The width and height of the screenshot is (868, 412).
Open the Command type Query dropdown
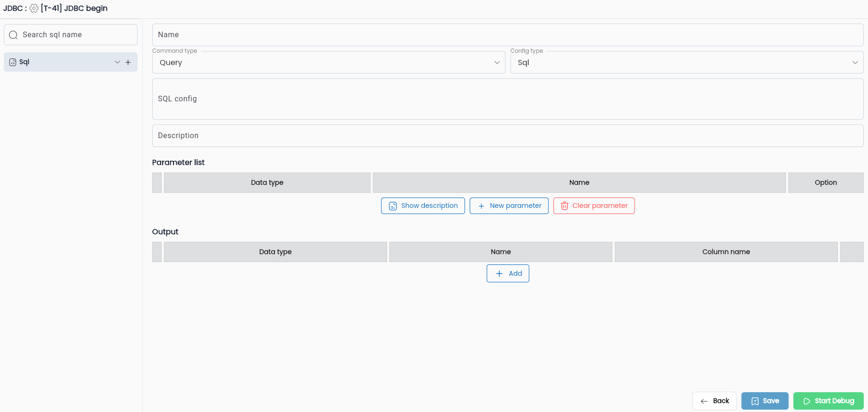click(329, 62)
